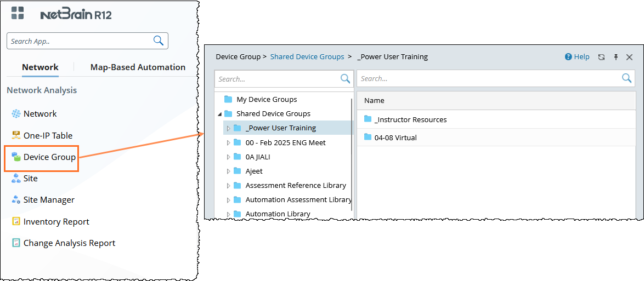Expand the 0A JIALI node

coord(228,157)
